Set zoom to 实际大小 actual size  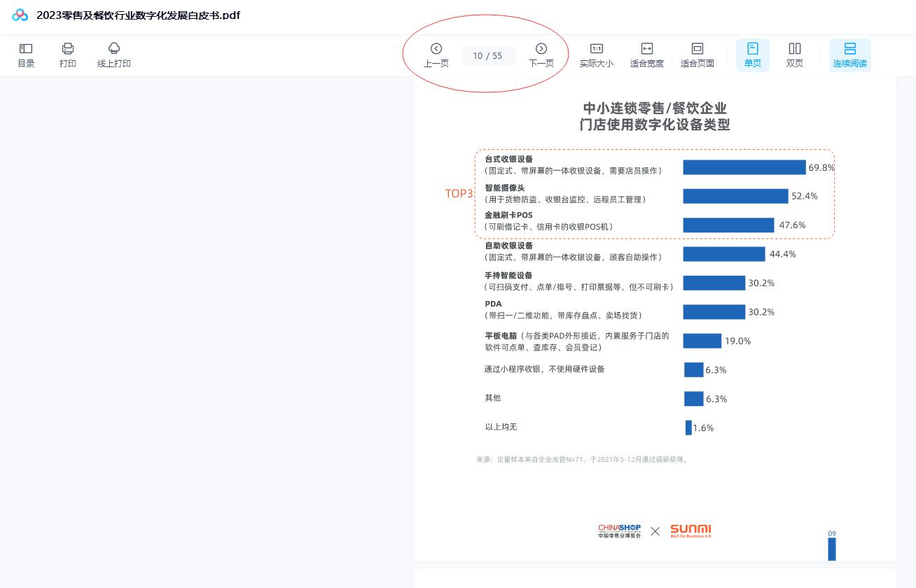596,55
